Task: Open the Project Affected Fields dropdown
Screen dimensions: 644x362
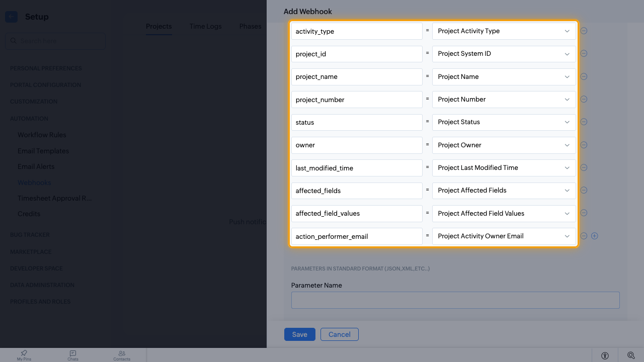Action: pyautogui.click(x=504, y=191)
